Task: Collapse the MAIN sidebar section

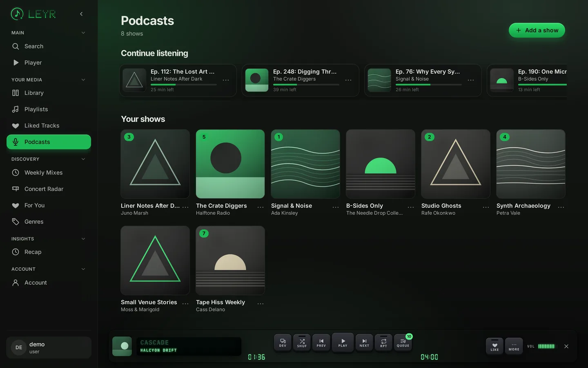Action: click(x=83, y=33)
